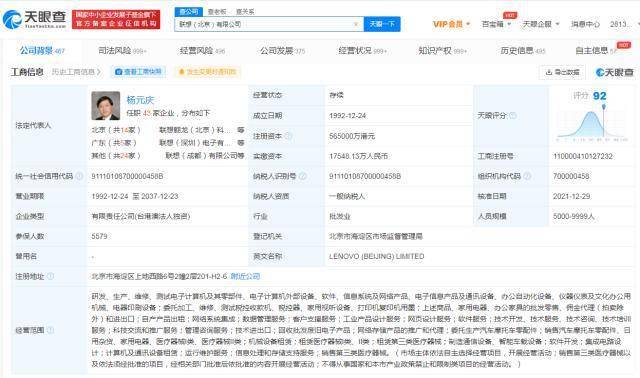
Task: Open the VIP会员 dropdown
Action: coord(451,24)
